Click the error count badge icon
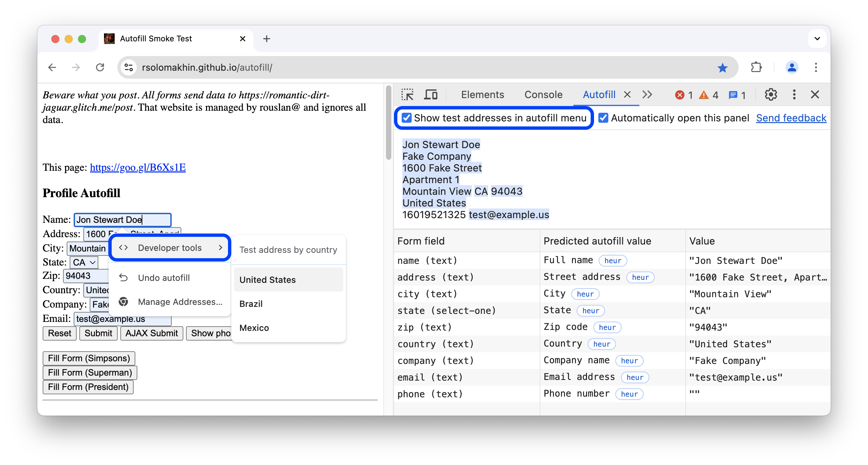Screen dimensions: 868x465 [x=687, y=94]
